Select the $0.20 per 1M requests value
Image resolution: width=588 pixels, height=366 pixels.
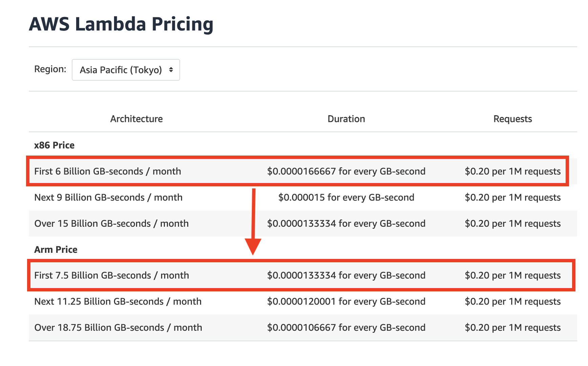tap(513, 171)
